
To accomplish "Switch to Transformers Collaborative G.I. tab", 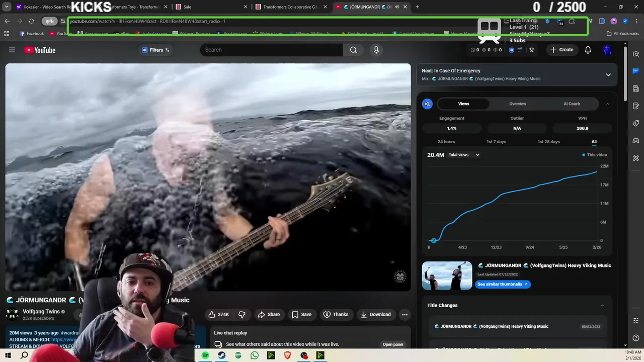I will click(291, 7).
